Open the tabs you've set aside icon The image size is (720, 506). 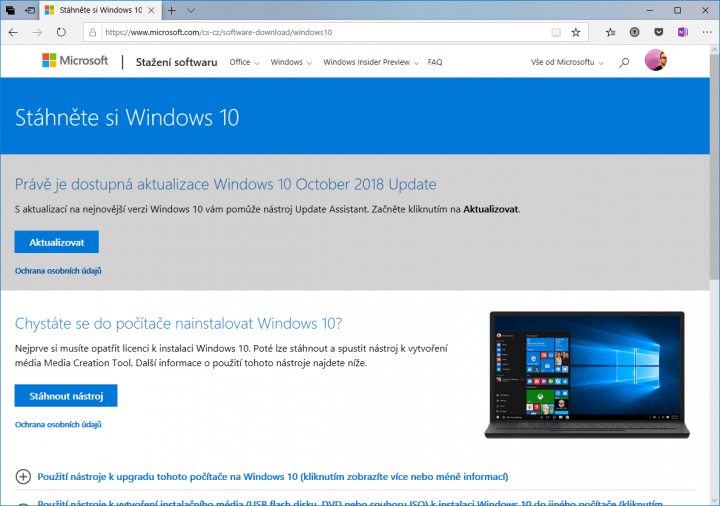10,10
